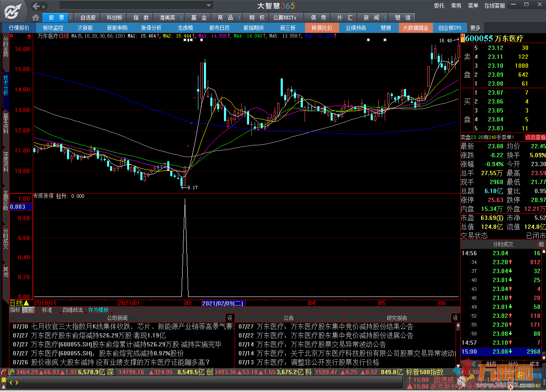Click 设 settings for 公司新闻 panel
This screenshot has width=546, height=392.
tap(229, 318)
